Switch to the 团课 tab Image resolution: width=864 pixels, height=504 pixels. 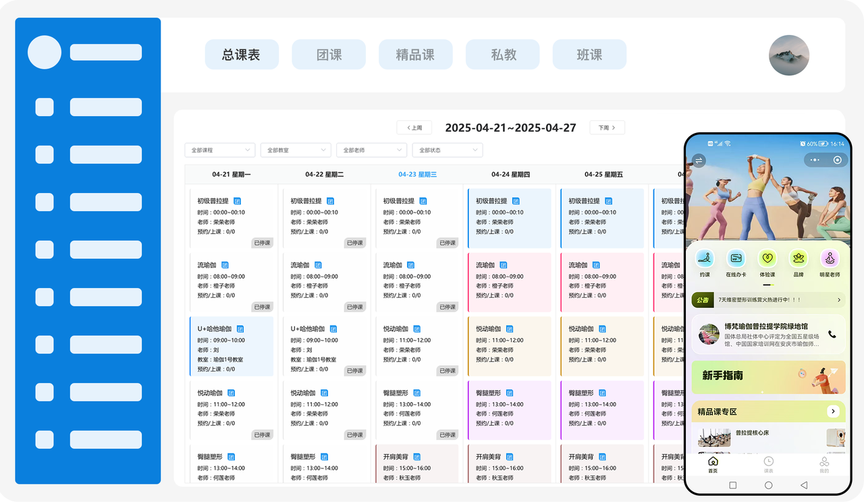point(329,55)
